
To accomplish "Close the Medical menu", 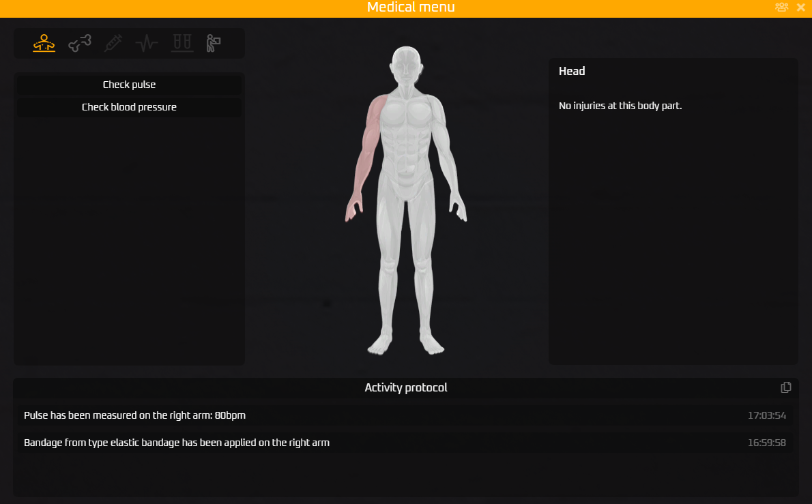I will pyautogui.click(x=801, y=8).
